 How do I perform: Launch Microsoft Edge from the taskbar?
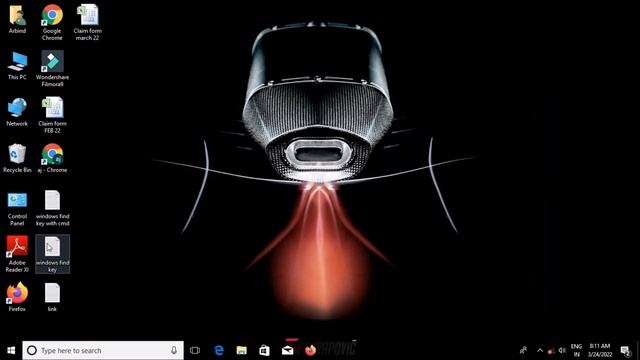(x=219, y=350)
